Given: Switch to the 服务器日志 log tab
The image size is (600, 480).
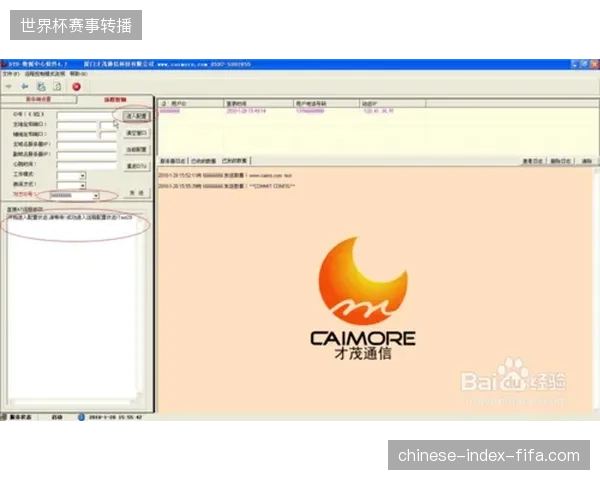Looking at the screenshot, I should 173,161.
